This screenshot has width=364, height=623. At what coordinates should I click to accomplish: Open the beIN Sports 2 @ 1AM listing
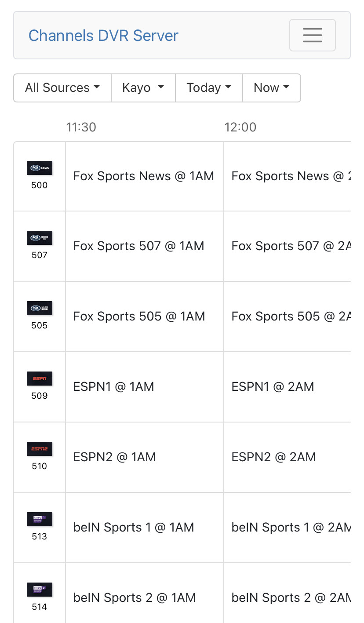(135, 598)
